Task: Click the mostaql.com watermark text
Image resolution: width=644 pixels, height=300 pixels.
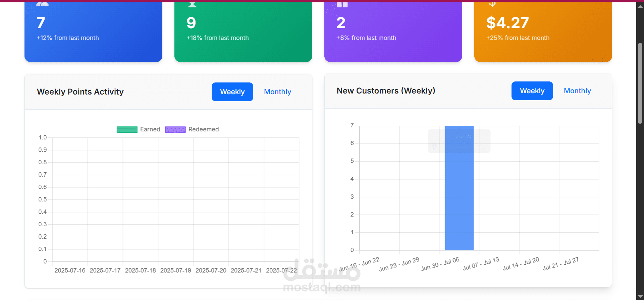Action: (322, 288)
